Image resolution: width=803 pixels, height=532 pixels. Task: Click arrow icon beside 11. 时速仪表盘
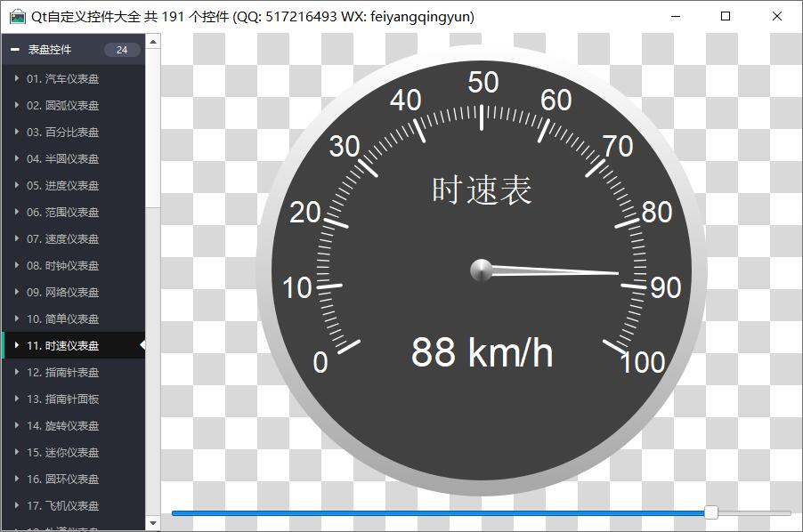pos(17,345)
